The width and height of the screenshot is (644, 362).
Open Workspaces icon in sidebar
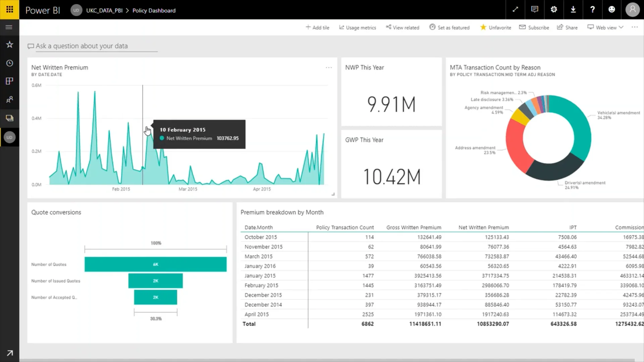tap(9, 118)
